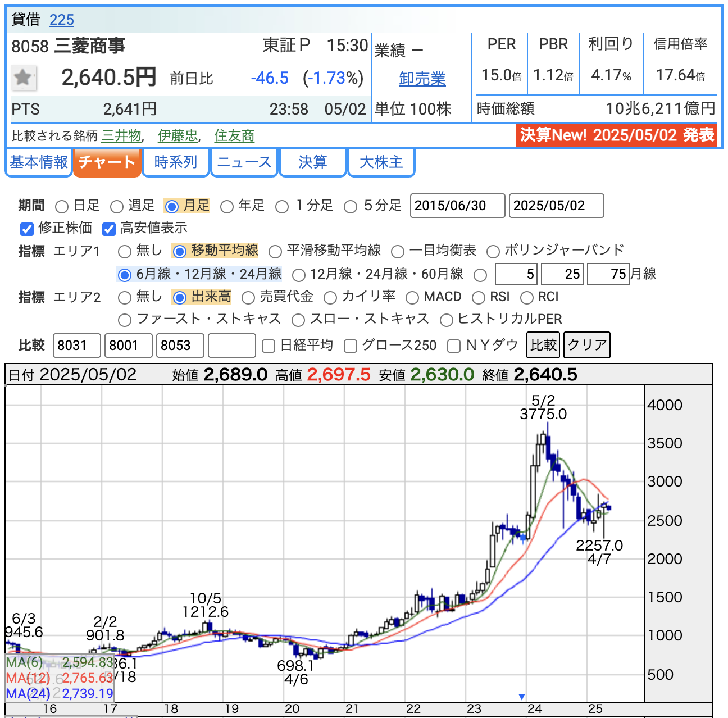Open 伊藤忠 comparison stock link

click(x=178, y=136)
